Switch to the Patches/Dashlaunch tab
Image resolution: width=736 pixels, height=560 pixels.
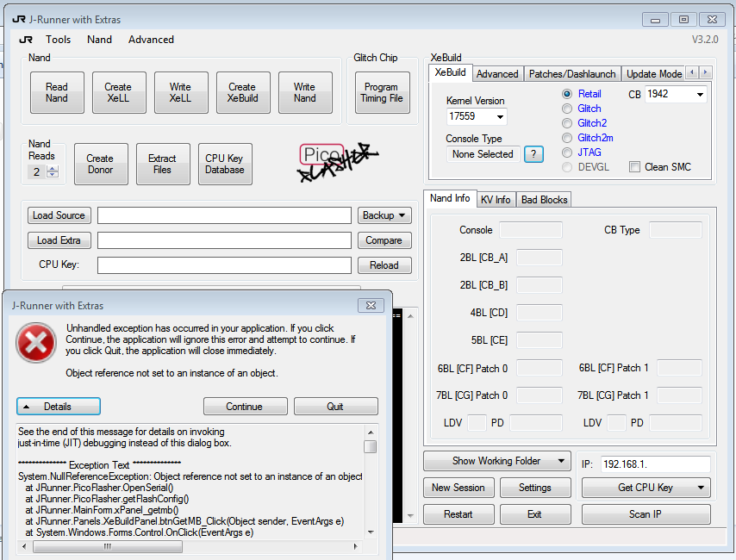[x=572, y=74]
